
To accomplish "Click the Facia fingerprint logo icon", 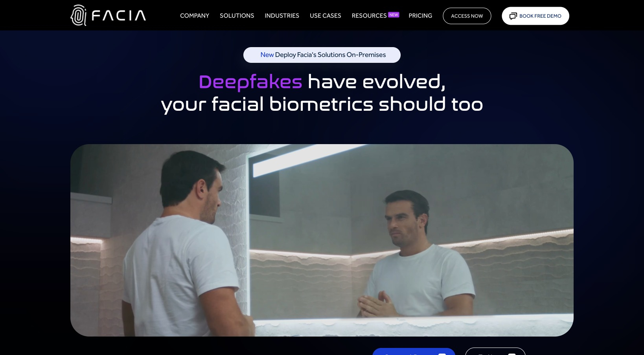I will pos(78,15).
